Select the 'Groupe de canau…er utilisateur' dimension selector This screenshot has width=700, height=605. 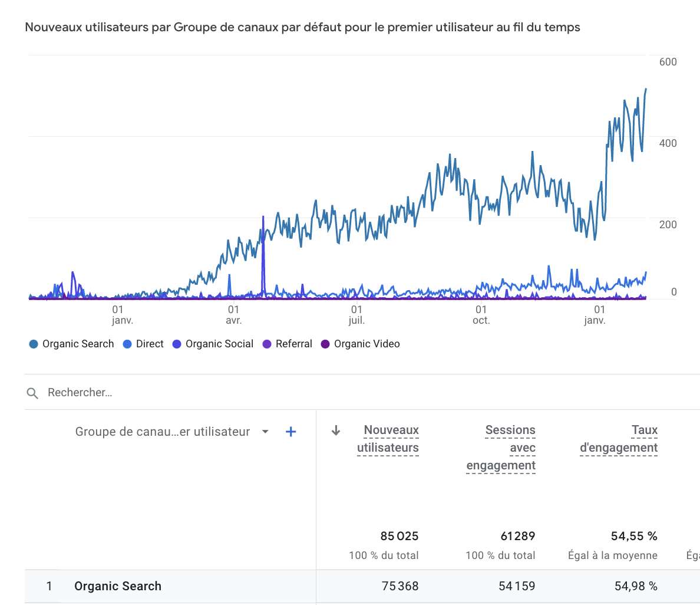163,432
